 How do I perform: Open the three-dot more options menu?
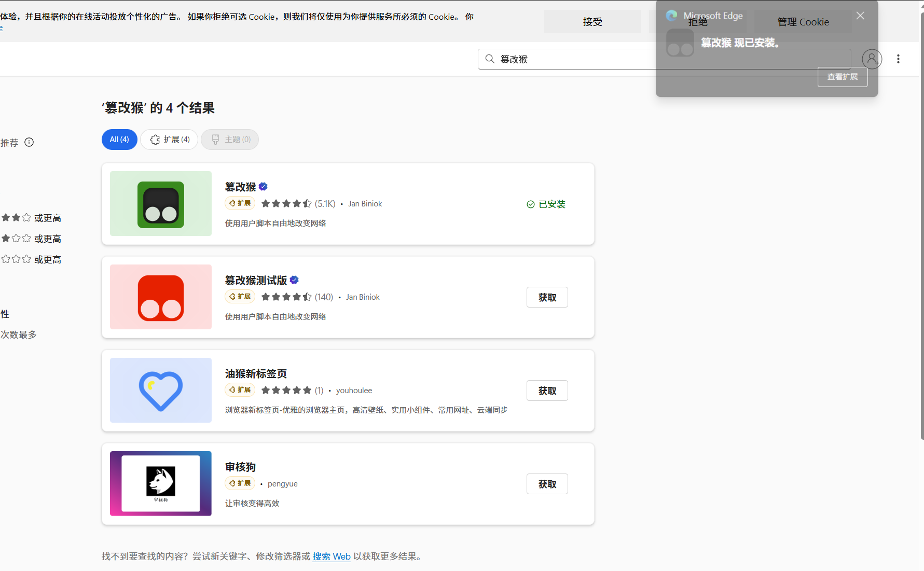point(898,59)
